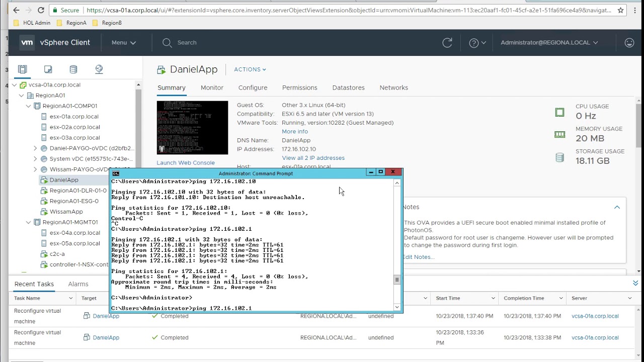Screen dimensions: 644x362
Task: Open the Storage inventory view icon
Action: tap(73, 69)
